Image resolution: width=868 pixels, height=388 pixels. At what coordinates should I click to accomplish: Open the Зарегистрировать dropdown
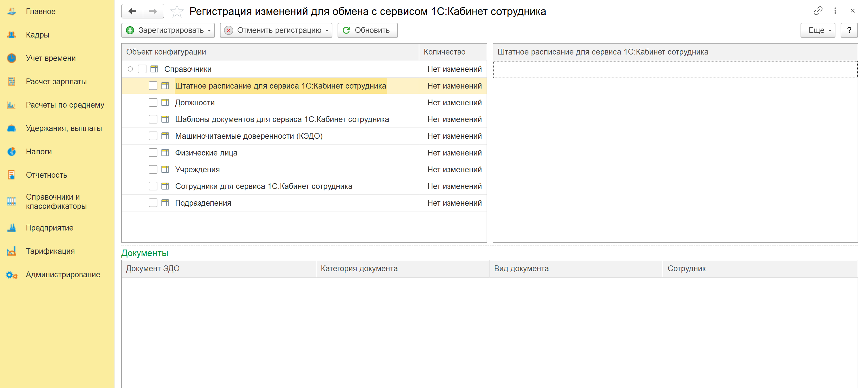coord(209,30)
